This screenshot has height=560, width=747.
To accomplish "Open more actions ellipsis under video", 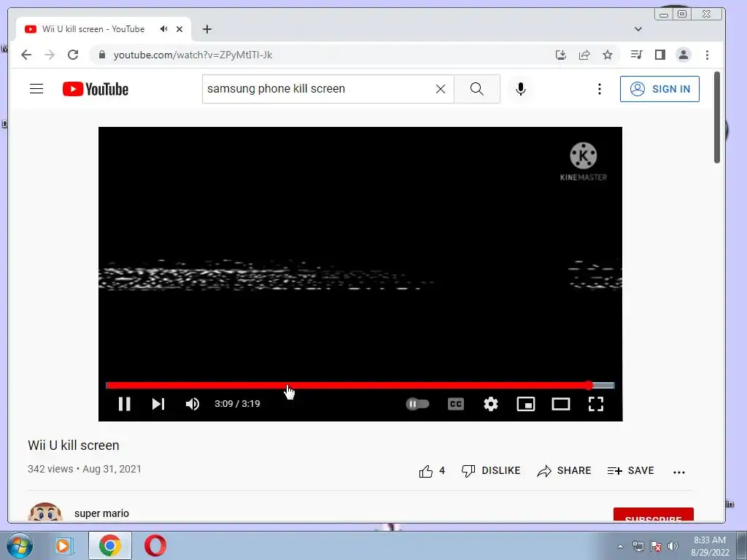I will point(679,472).
